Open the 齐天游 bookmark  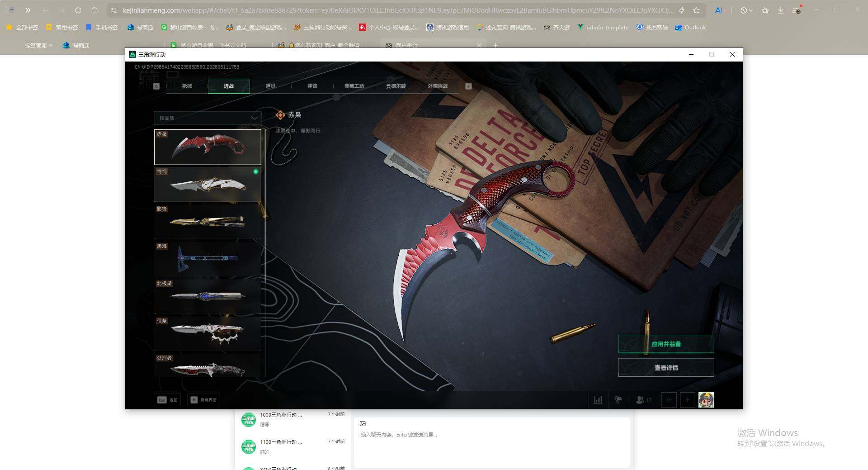pyautogui.click(x=557, y=27)
